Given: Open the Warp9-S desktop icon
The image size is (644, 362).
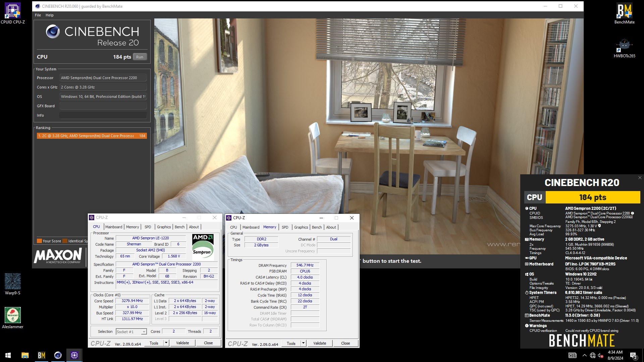Looking at the screenshot, I should [13, 284].
